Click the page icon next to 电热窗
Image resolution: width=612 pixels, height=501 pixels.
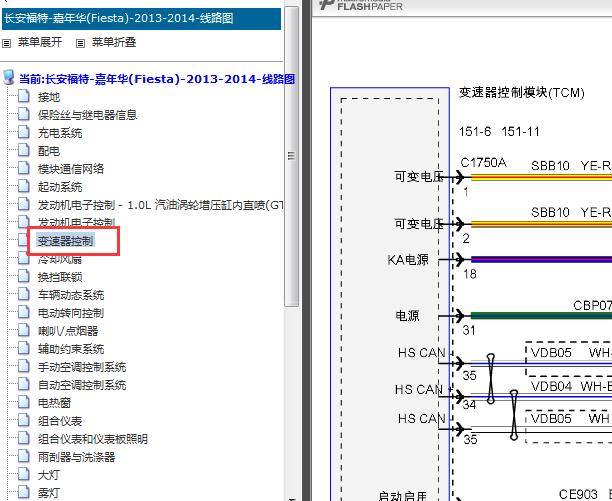(x=24, y=402)
